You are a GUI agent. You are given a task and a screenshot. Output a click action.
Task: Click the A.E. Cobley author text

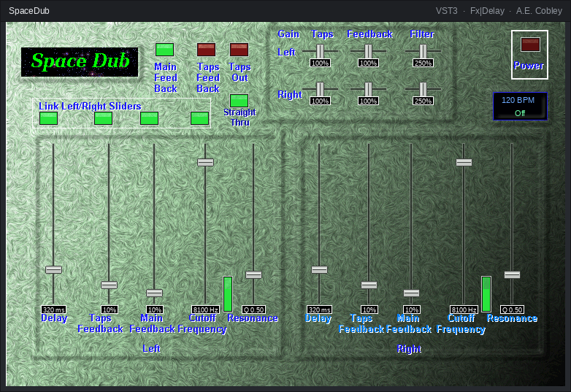pyautogui.click(x=539, y=11)
